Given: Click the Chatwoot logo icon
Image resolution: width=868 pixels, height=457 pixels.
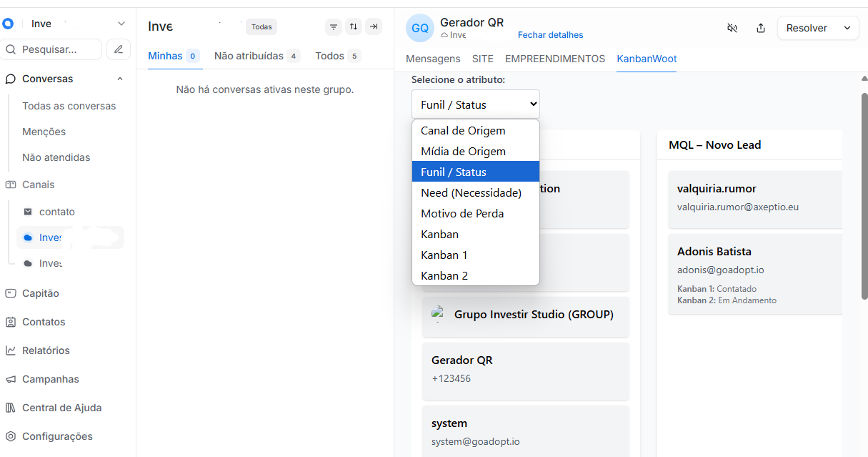Looking at the screenshot, I should pyautogui.click(x=8, y=24).
